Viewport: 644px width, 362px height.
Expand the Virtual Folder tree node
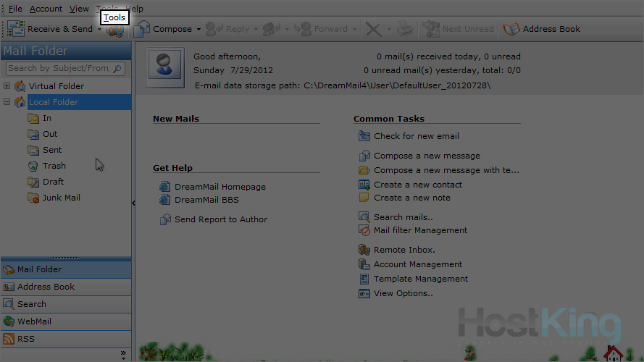(7, 86)
